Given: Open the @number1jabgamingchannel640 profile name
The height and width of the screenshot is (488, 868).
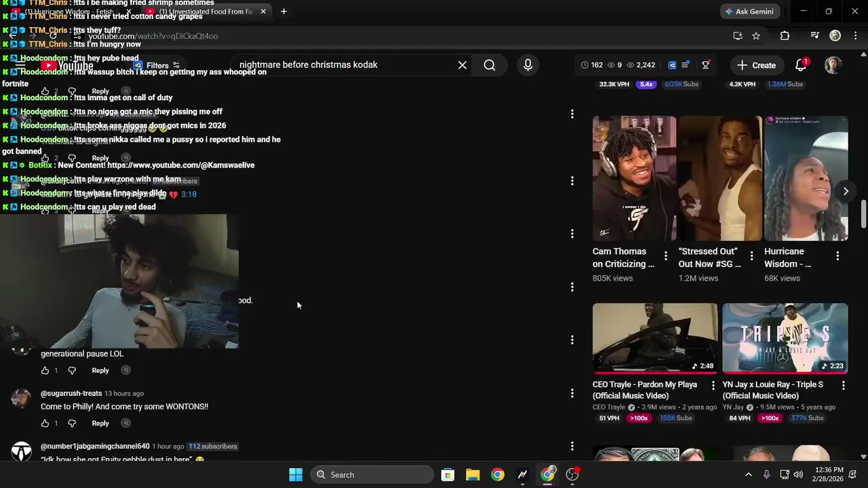Looking at the screenshot, I should tap(95, 447).
